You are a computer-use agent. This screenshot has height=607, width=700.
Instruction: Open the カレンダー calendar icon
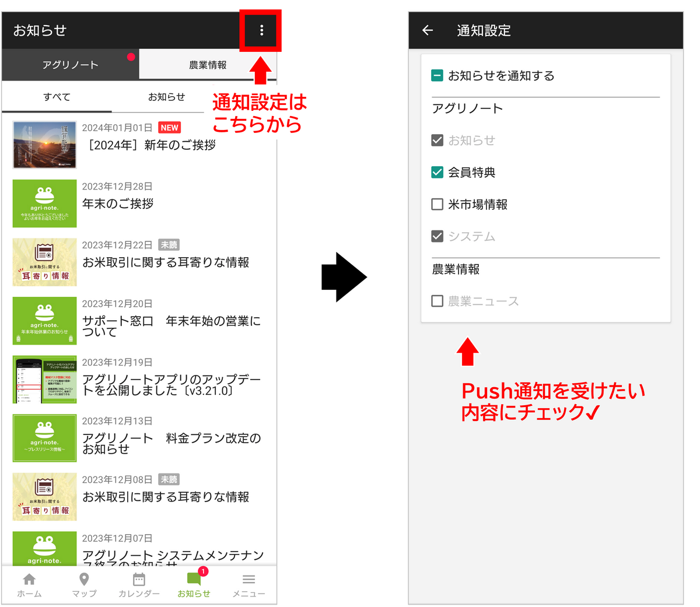click(139, 579)
